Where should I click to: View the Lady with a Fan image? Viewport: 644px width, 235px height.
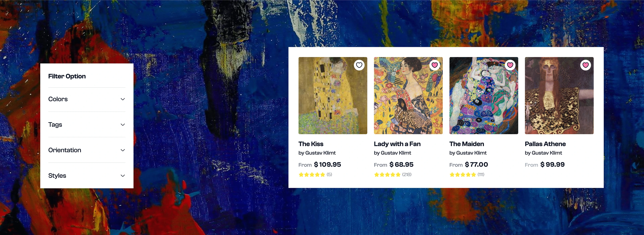(x=408, y=96)
